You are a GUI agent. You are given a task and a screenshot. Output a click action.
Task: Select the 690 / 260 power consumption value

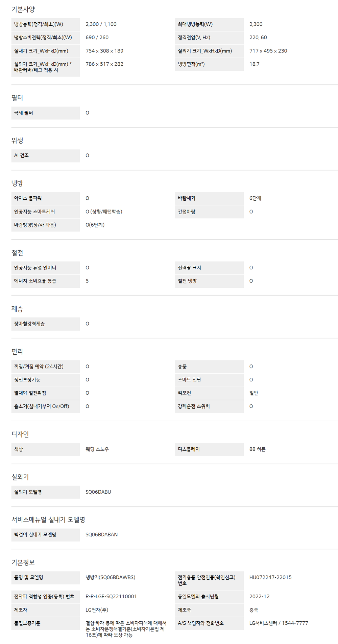pyautogui.click(x=97, y=38)
